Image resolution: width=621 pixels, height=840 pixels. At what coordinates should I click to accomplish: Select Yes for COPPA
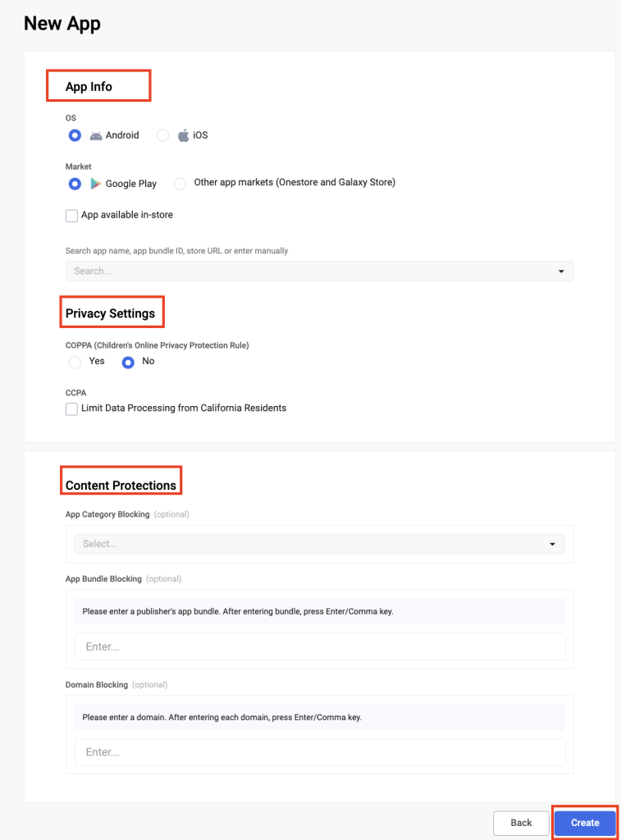pos(75,361)
